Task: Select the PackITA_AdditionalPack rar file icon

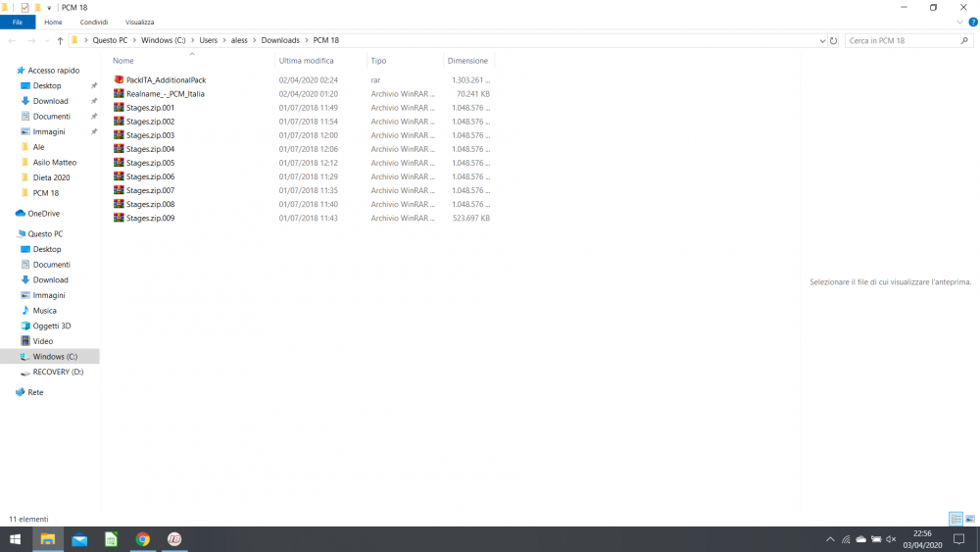Action: tap(119, 79)
